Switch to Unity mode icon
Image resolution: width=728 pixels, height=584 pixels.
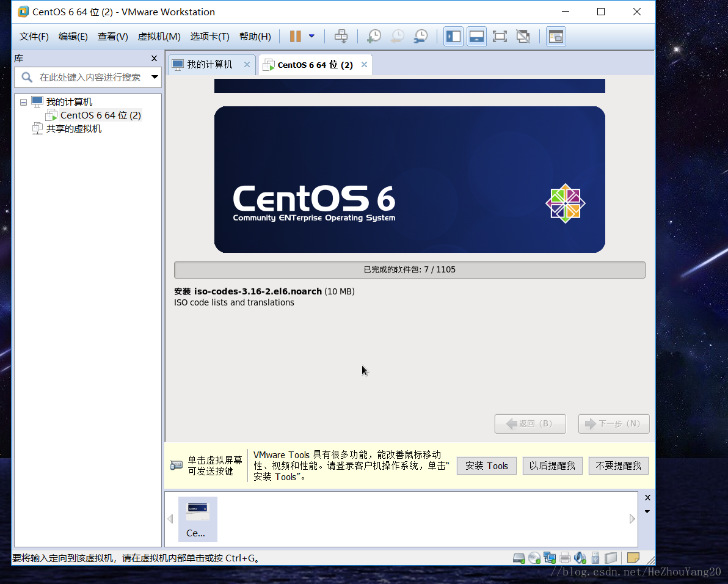523,36
